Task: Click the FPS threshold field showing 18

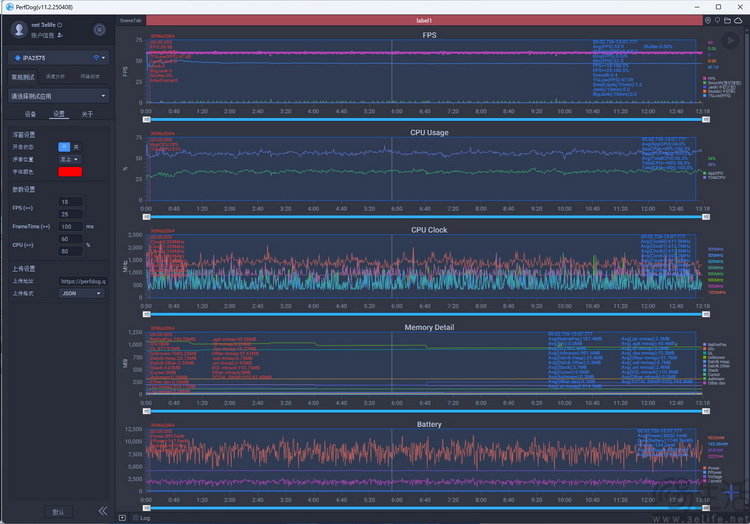Action: point(70,202)
